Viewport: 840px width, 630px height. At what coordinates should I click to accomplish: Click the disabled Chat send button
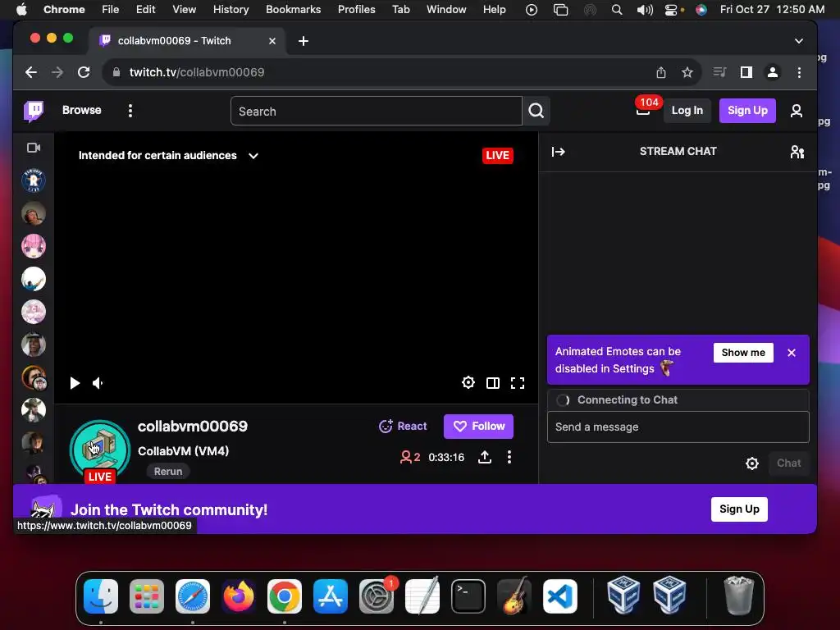(x=788, y=463)
